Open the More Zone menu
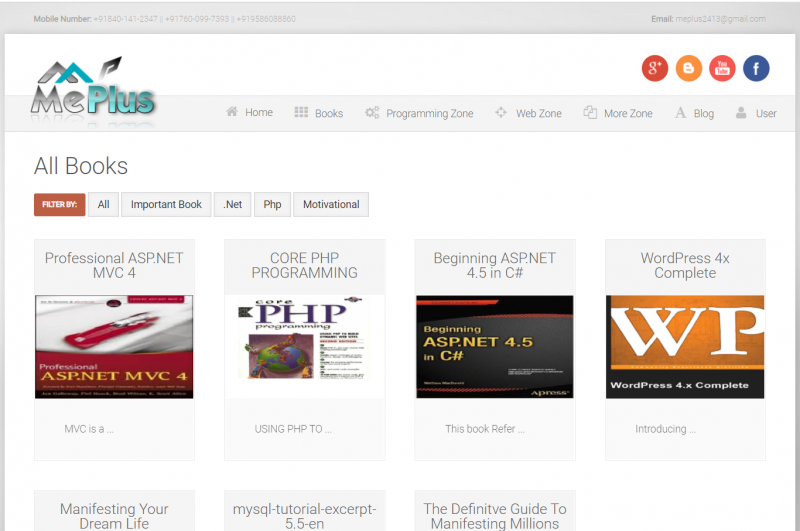The height and width of the screenshot is (531, 800). coord(628,113)
